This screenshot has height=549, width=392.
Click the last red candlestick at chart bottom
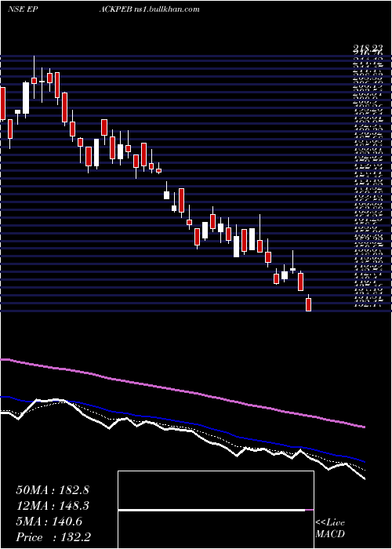(308, 304)
